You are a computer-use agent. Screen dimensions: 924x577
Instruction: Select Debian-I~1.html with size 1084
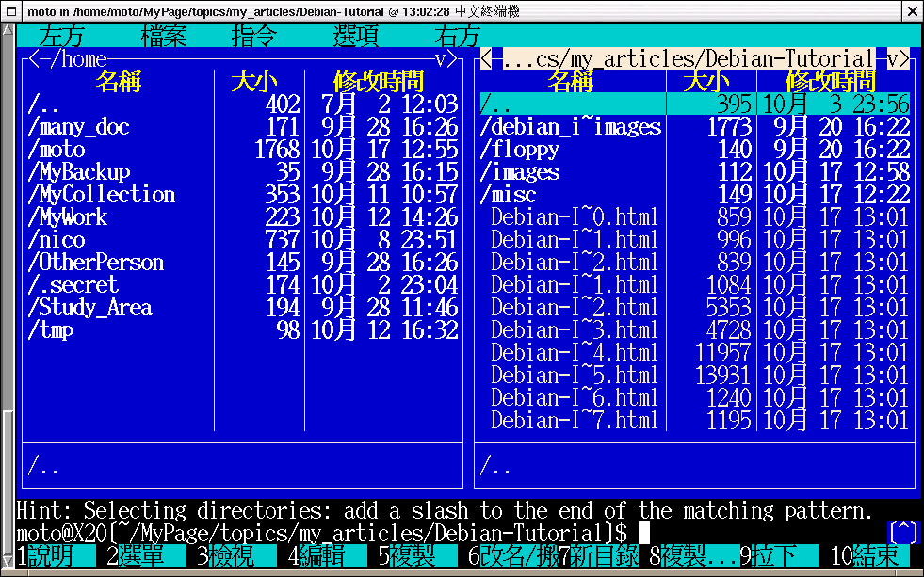coord(695,284)
